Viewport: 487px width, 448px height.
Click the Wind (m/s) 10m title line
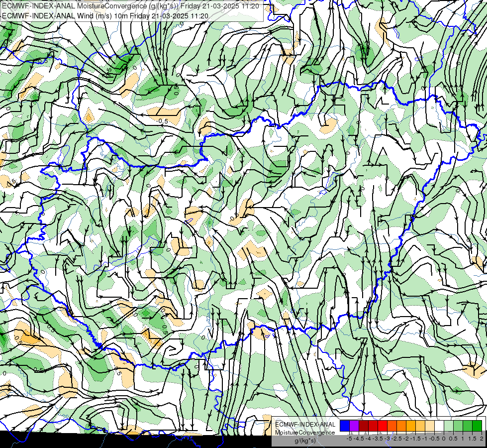pyautogui.click(x=105, y=15)
